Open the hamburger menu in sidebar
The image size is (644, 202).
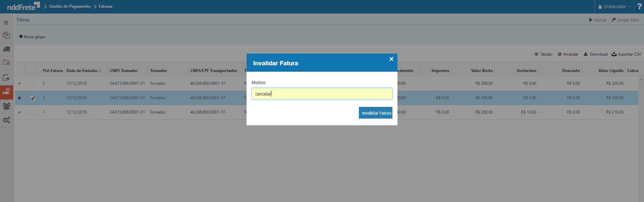pyautogui.click(x=6, y=23)
